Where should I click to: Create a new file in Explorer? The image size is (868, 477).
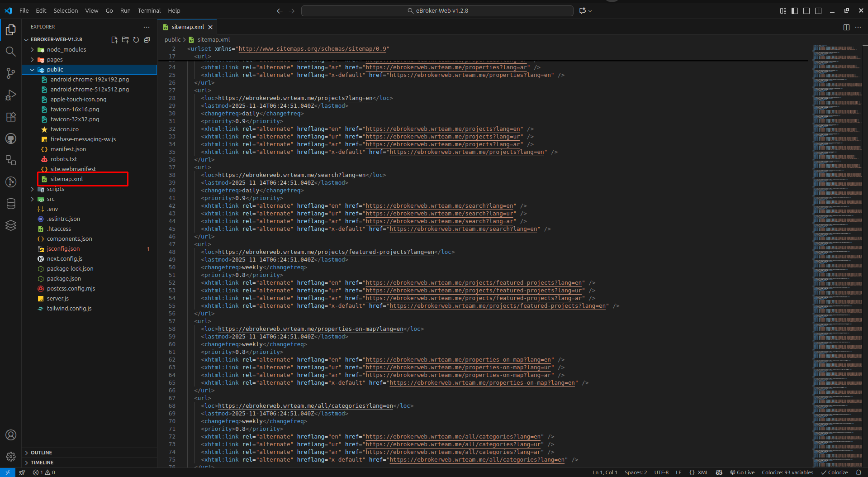pos(114,40)
